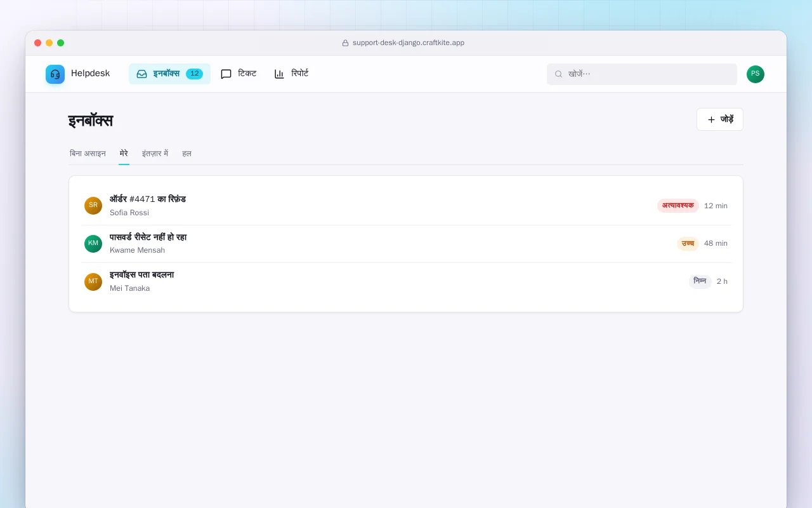Click the Helpdesk brand name

[90, 74]
